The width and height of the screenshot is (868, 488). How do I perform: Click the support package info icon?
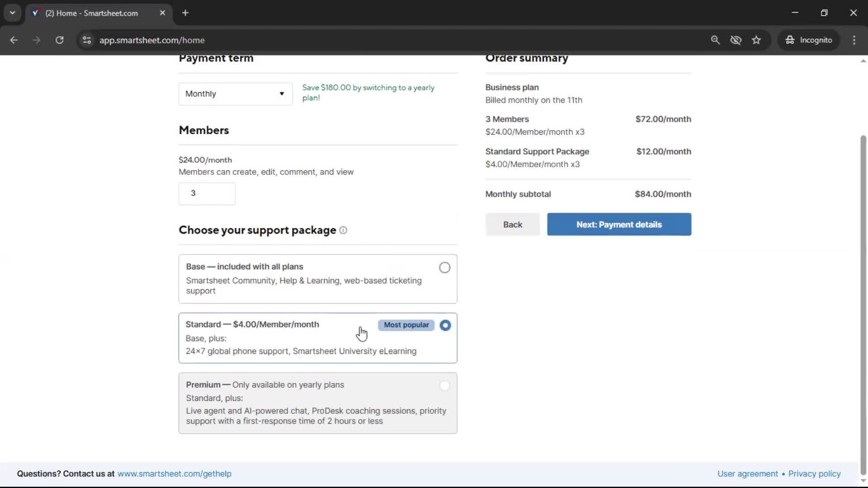tap(343, 230)
